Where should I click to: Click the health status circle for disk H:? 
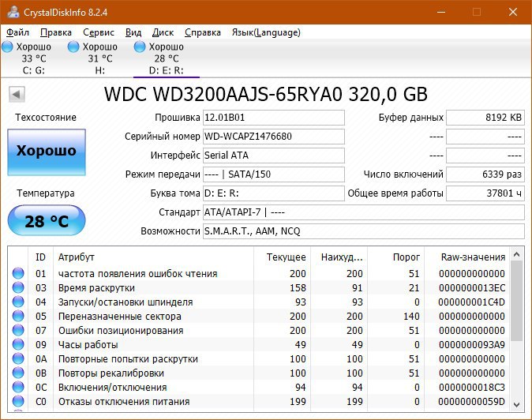73,47
